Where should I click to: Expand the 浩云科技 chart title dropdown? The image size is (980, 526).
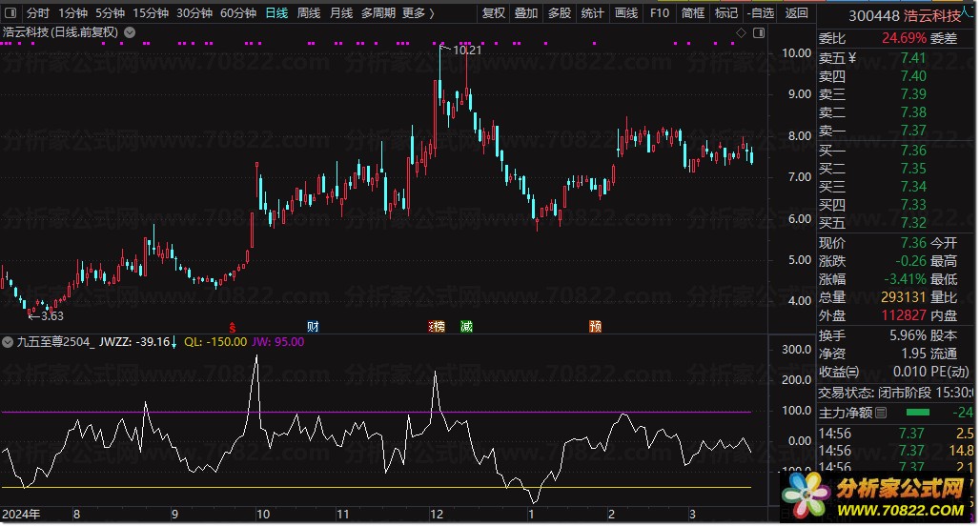click(130, 31)
